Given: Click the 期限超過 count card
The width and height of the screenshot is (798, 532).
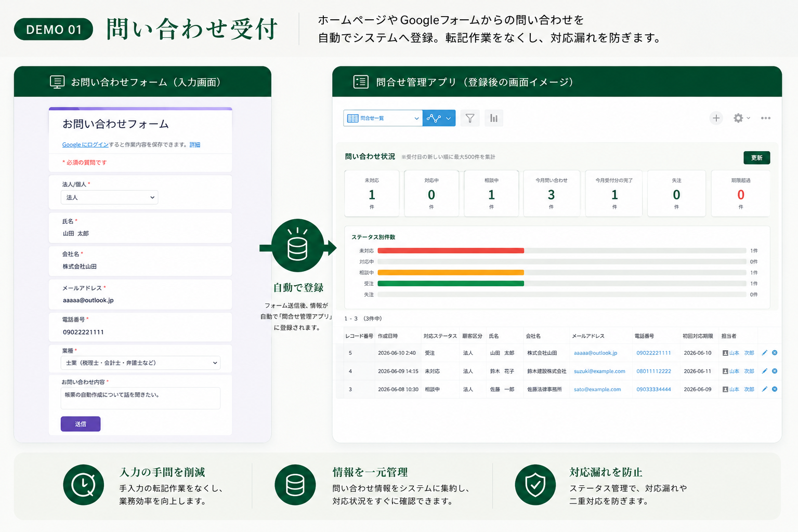Looking at the screenshot, I should point(740,193).
